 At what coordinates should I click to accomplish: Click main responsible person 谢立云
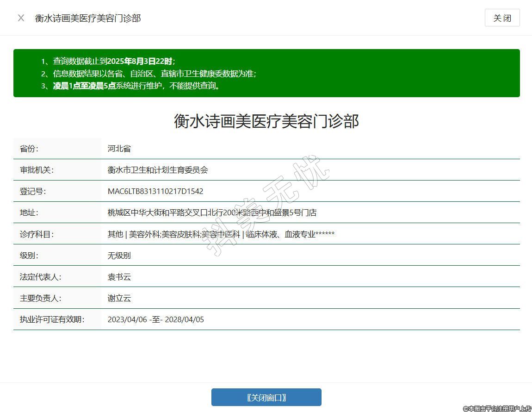pyautogui.click(x=119, y=298)
